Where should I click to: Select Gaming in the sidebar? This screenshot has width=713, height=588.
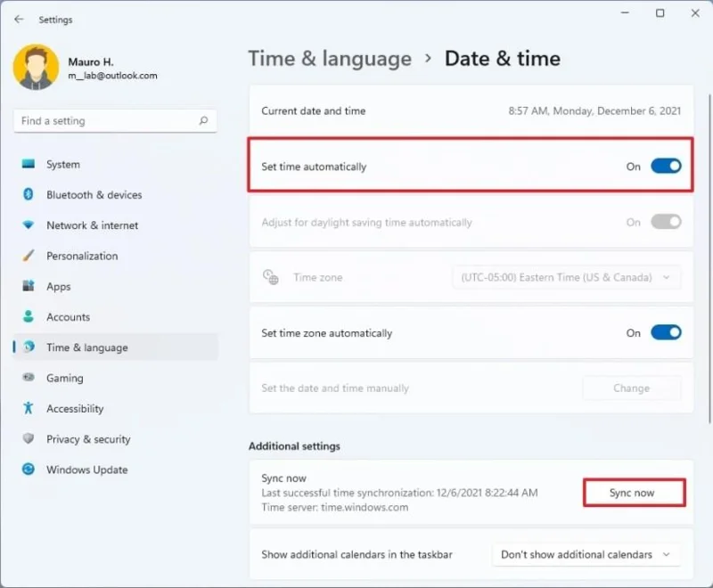point(115,378)
